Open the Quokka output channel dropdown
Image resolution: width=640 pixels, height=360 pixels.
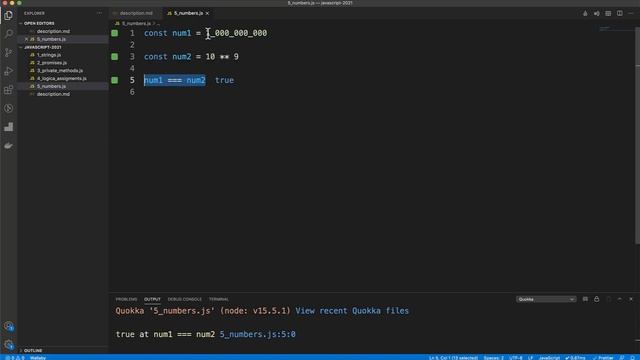coord(546,299)
